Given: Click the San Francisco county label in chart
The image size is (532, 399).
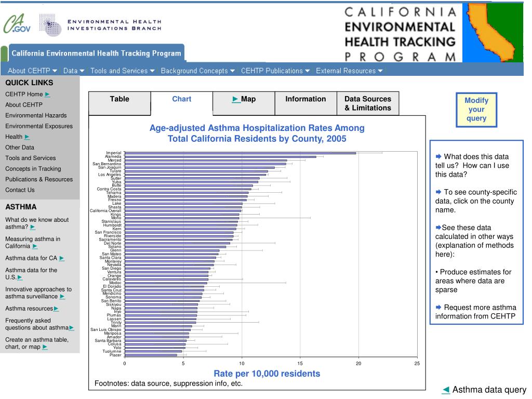Looking at the screenshot, I should click(x=108, y=232).
